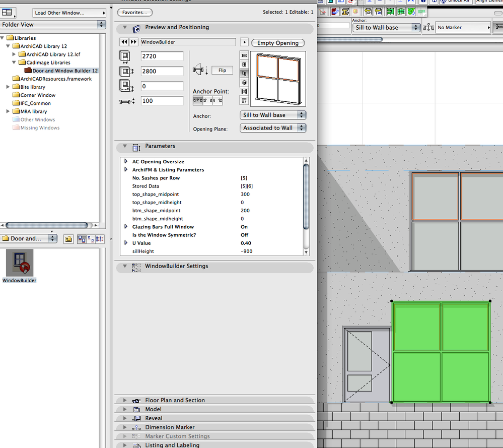Toggle Is the Window Symmetric value
Screen dimensions: 503x448
(x=244, y=235)
